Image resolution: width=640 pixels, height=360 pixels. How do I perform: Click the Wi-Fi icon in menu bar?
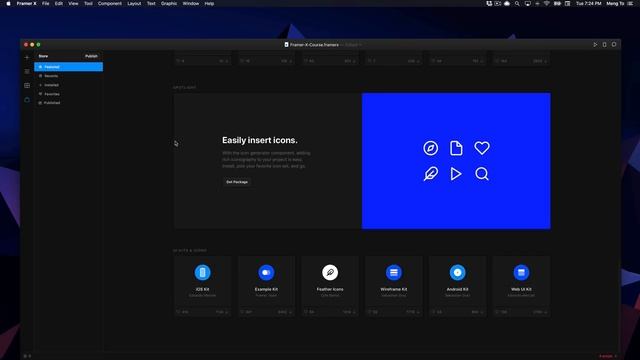(x=547, y=3)
